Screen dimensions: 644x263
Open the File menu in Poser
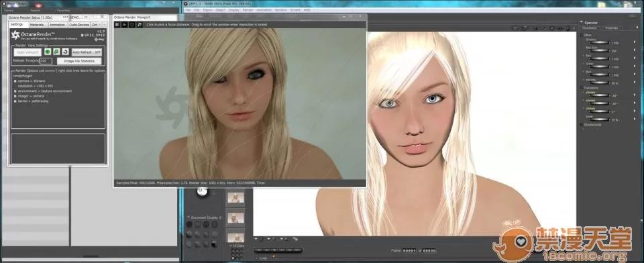tap(188, 9)
